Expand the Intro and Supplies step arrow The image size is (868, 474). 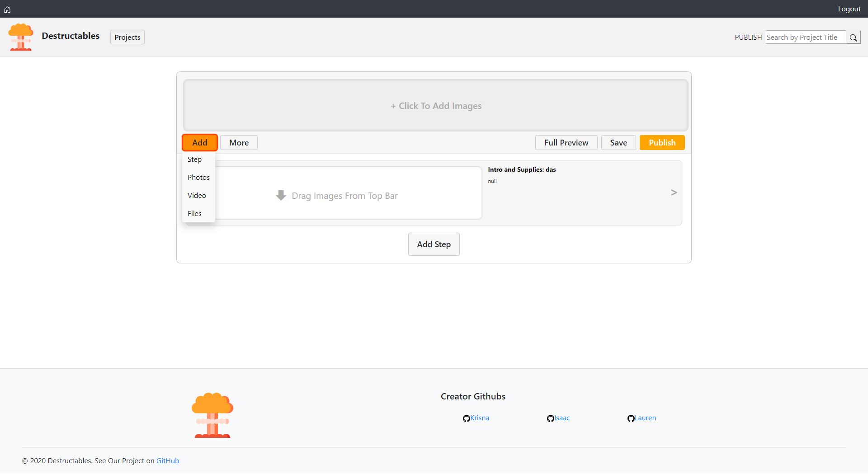tap(674, 192)
